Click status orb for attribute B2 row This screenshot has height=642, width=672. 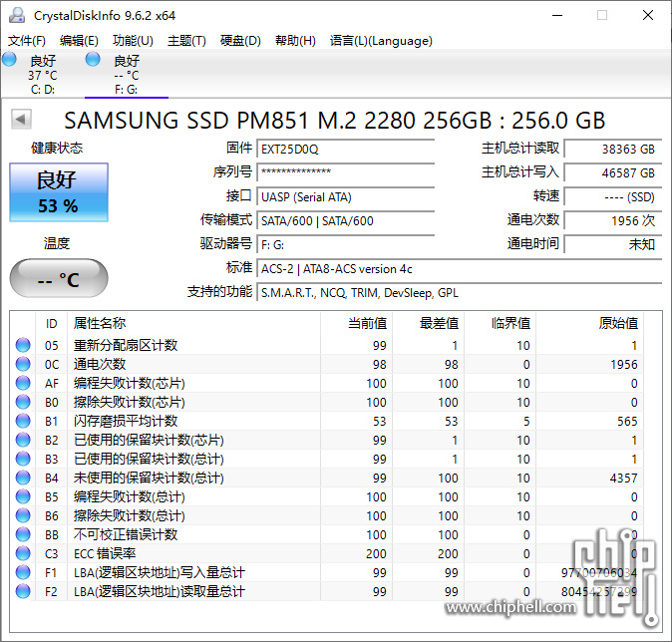[x=23, y=440]
